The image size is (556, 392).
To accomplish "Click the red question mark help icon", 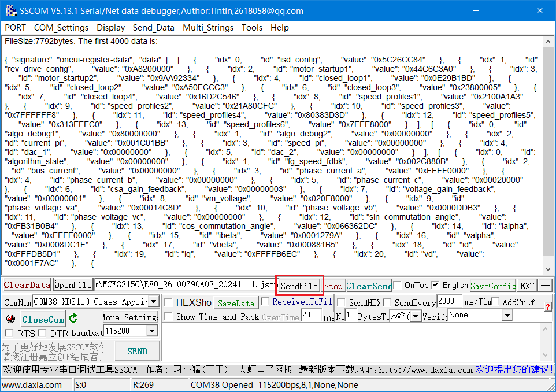I will pyautogui.click(x=549, y=306).
